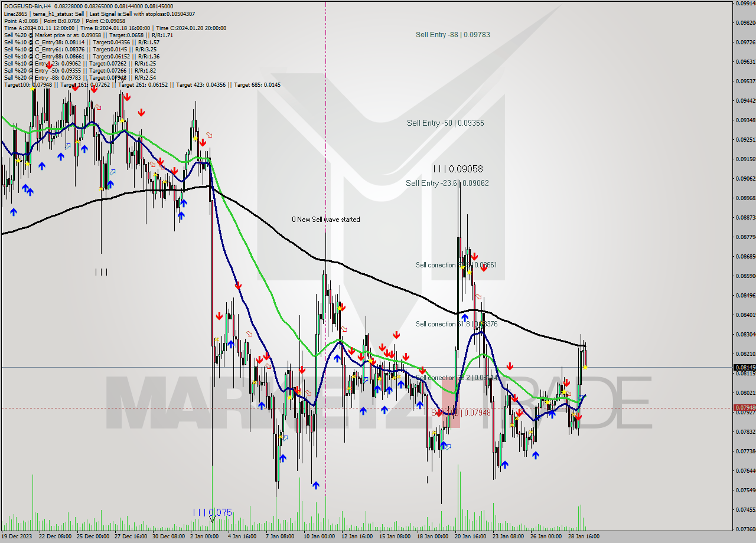
Task: Click the 'Sell %10 @ C_Entry61' line
Action: click(x=80, y=49)
